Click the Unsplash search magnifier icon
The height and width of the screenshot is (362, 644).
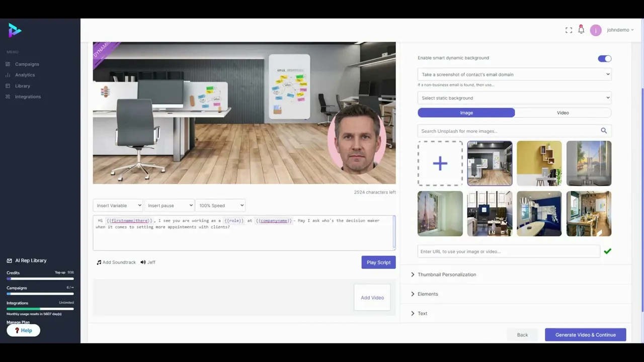coord(604,131)
